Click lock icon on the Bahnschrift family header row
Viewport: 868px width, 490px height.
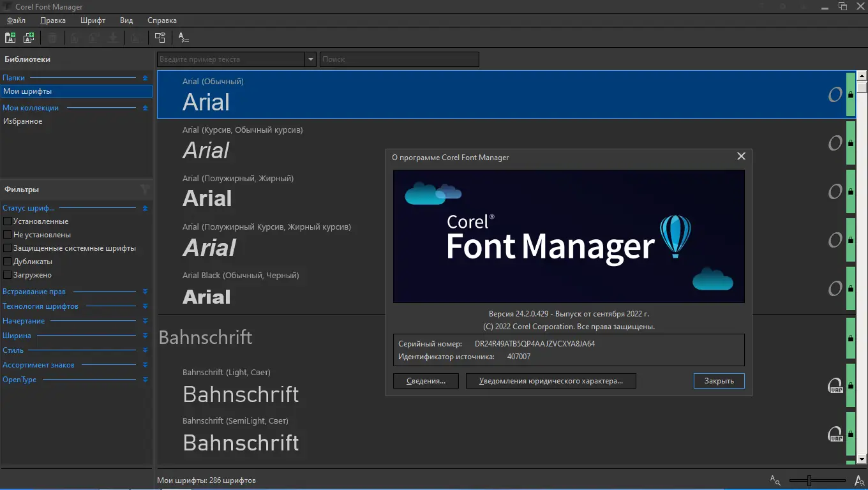click(851, 338)
